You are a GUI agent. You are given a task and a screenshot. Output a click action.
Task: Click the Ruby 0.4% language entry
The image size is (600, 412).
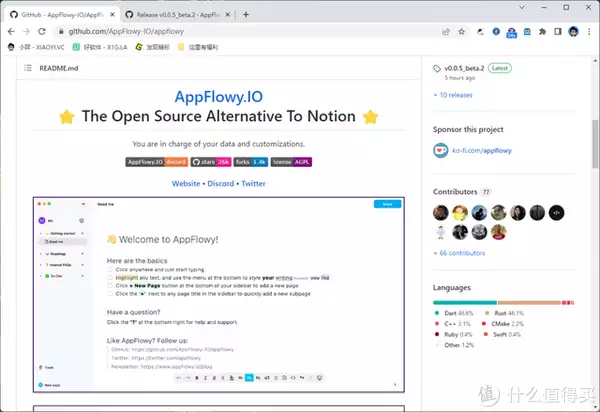(453, 335)
